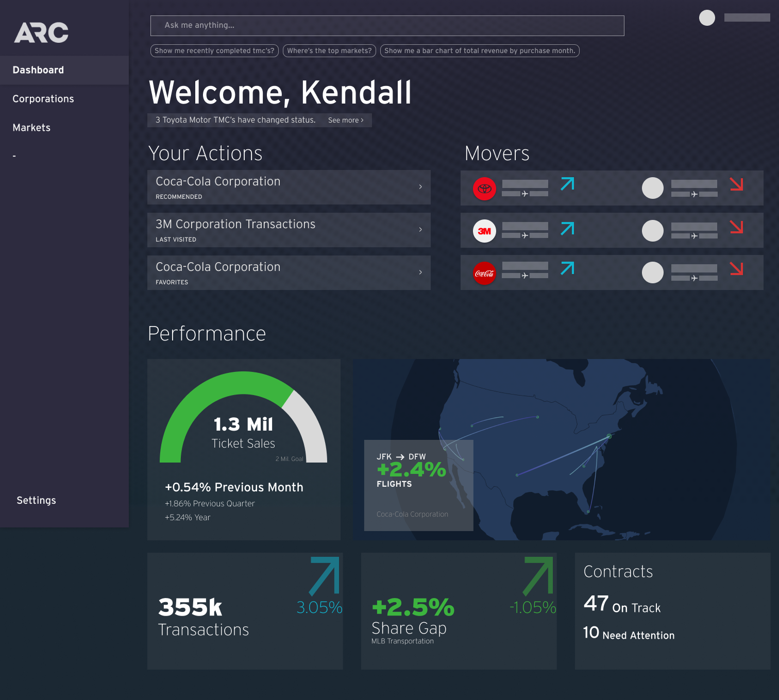Open the favorites Coca-Cola Corporation action
The height and width of the screenshot is (700, 779).
pyautogui.click(x=289, y=272)
